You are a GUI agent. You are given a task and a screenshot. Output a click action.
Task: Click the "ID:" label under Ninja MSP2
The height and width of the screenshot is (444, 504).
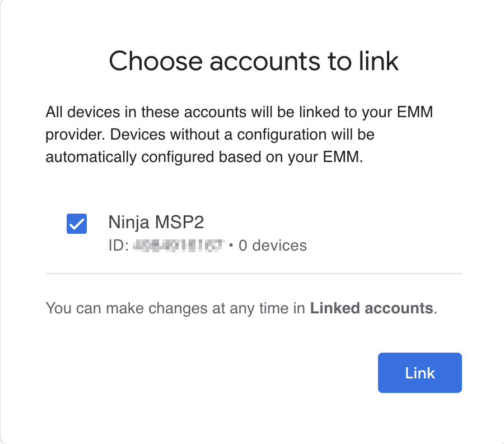pyautogui.click(x=119, y=245)
